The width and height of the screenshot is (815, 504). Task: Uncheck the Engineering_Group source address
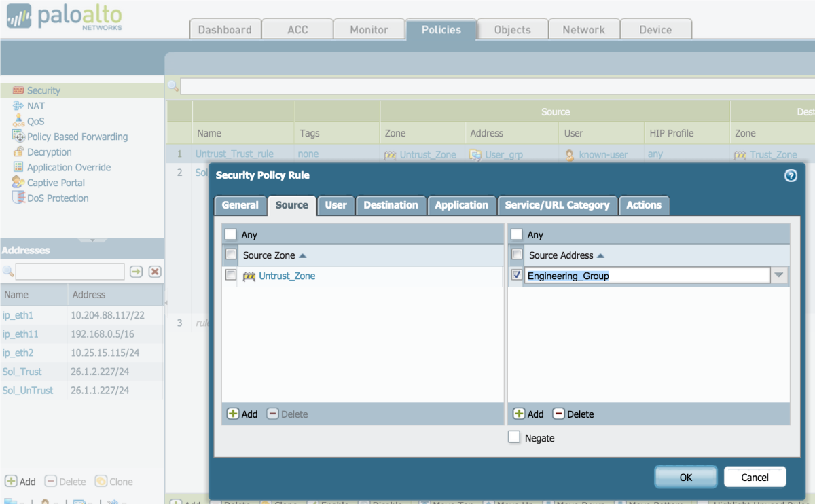pyautogui.click(x=514, y=276)
